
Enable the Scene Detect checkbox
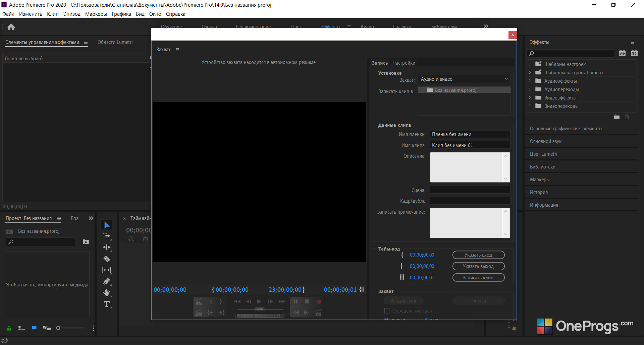(x=387, y=311)
